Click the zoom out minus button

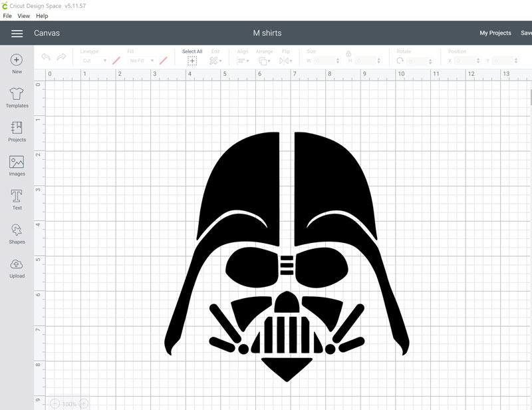[x=55, y=404]
